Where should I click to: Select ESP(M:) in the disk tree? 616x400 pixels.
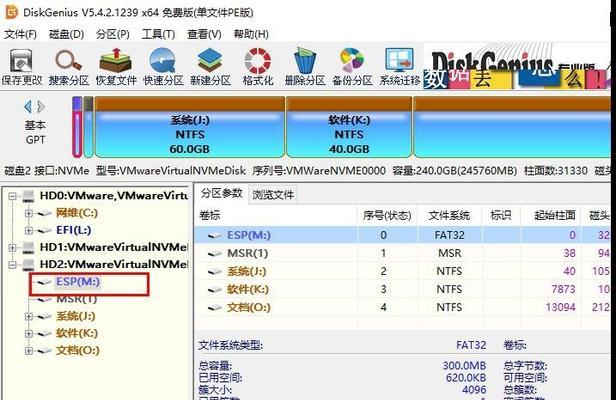[x=78, y=282]
